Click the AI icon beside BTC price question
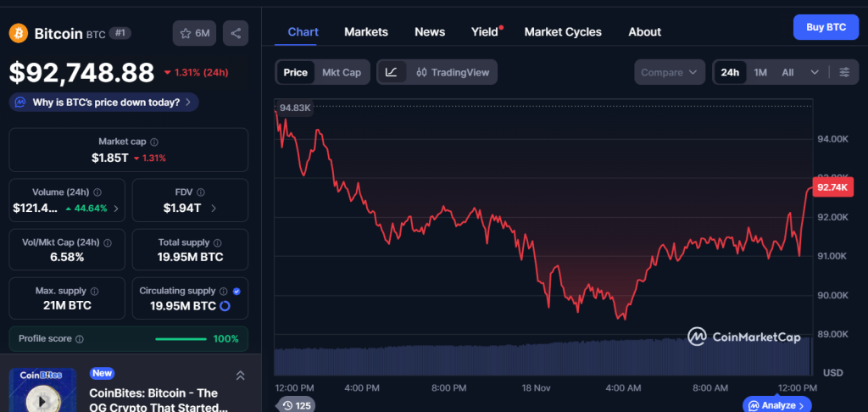868x412 pixels. [20, 102]
